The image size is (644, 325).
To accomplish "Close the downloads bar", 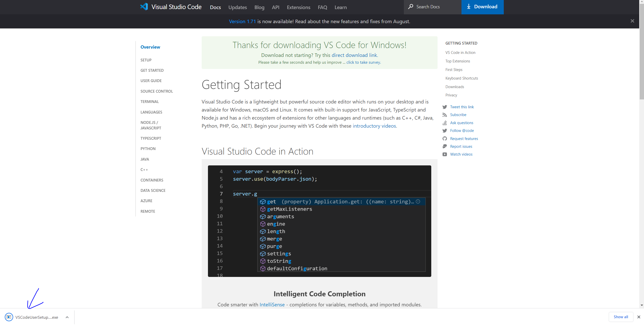I will pyautogui.click(x=638, y=317).
